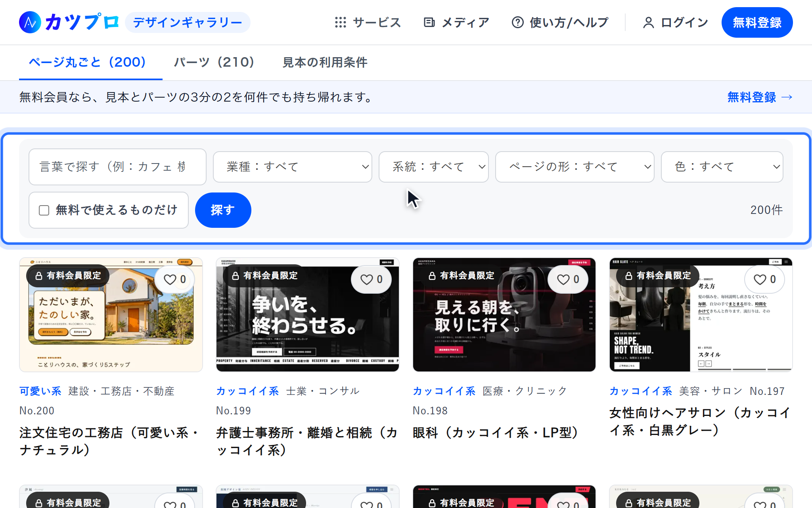The width and height of the screenshot is (812, 508).
Task: Open the 争いを、終わらせる。 thumbnail
Action: pyautogui.click(x=308, y=315)
